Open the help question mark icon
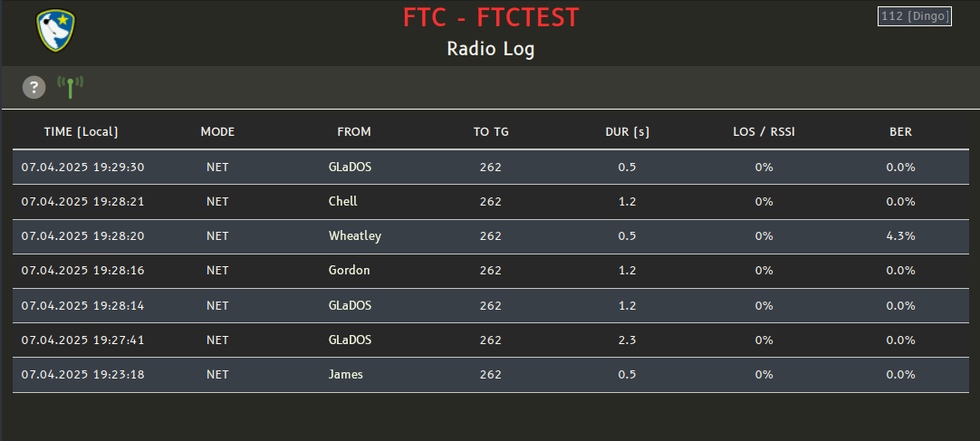This screenshot has height=441, width=980. pyautogui.click(x=34, y=87)
